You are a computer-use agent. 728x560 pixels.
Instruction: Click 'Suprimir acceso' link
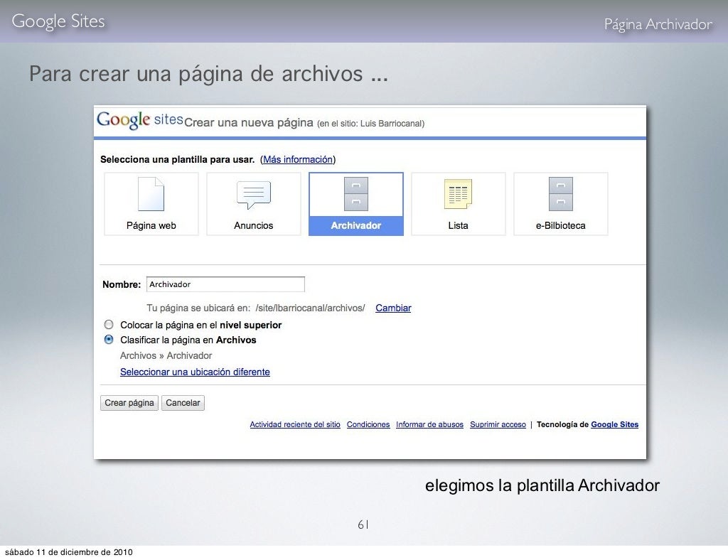(498, 424)
